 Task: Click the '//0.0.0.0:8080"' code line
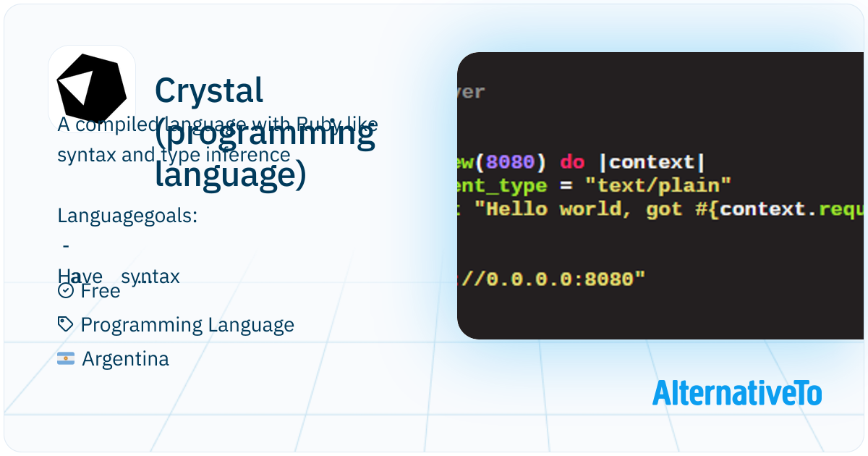click(552, 278)
